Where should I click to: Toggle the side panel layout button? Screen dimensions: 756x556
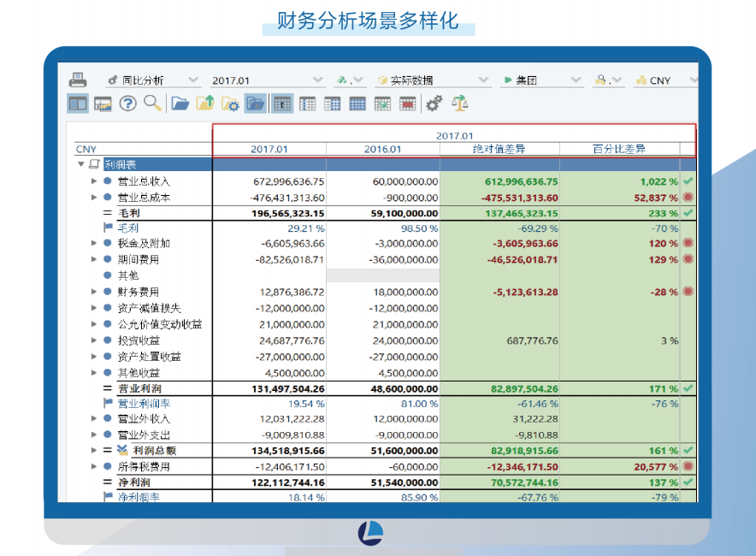(78, 104)
